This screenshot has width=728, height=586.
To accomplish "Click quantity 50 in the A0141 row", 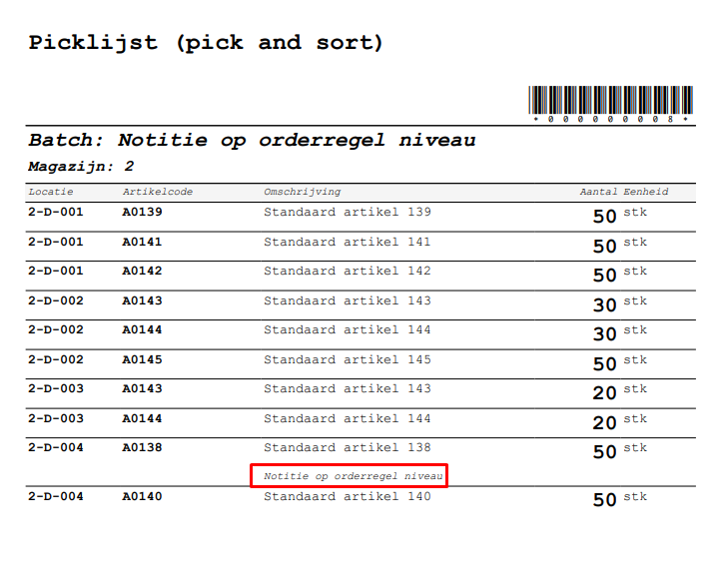I will coord(604,247).
